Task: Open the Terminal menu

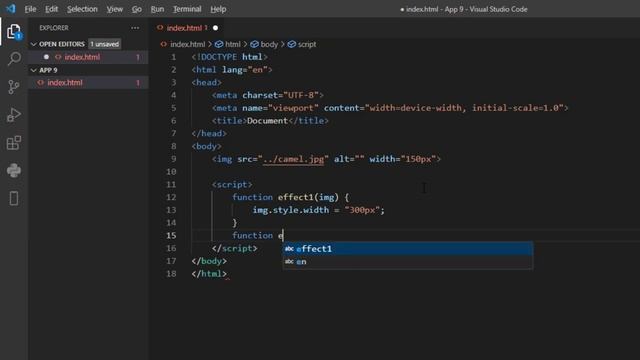Action: 187,9
